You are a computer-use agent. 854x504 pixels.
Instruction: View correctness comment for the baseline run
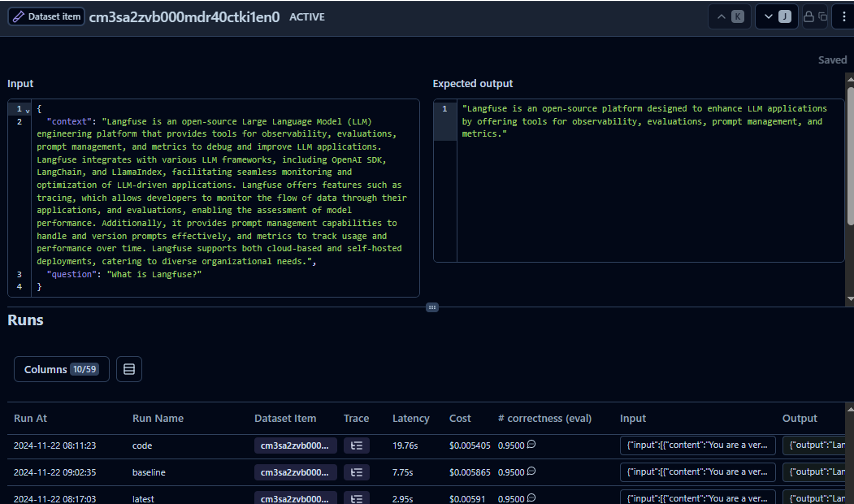click(531, 472)
